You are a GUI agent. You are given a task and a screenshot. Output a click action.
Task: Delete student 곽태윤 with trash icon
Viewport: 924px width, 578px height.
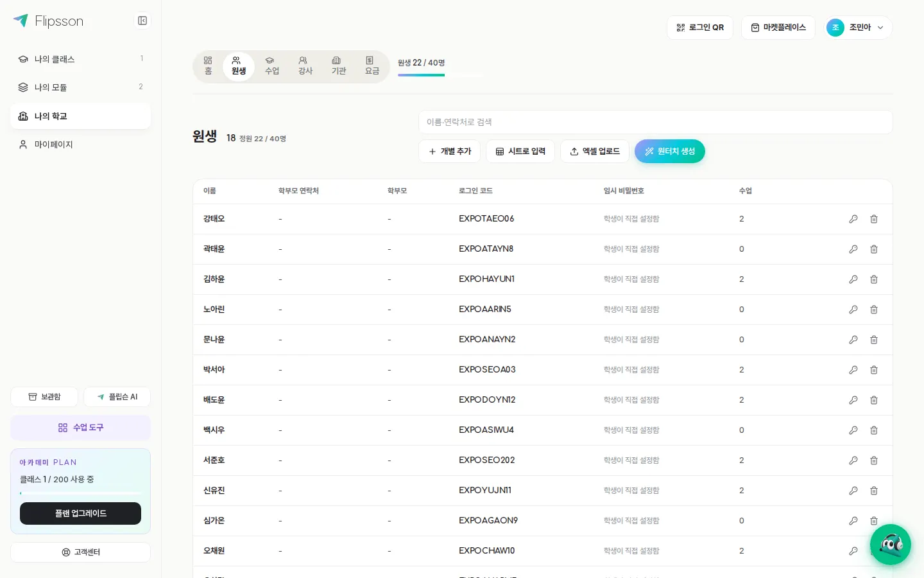874,249
